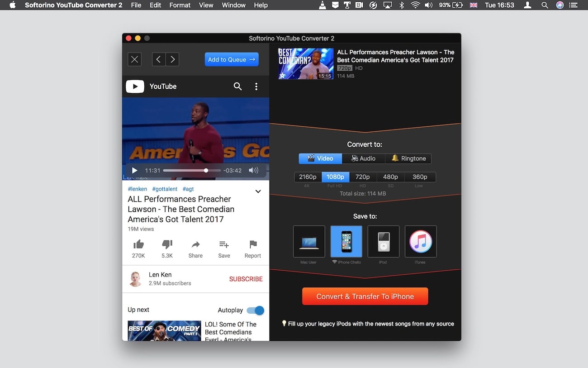Image resolution: width=588 pixels, height=368 pixels.
Task: Open the Help menu
Action: 261,5
